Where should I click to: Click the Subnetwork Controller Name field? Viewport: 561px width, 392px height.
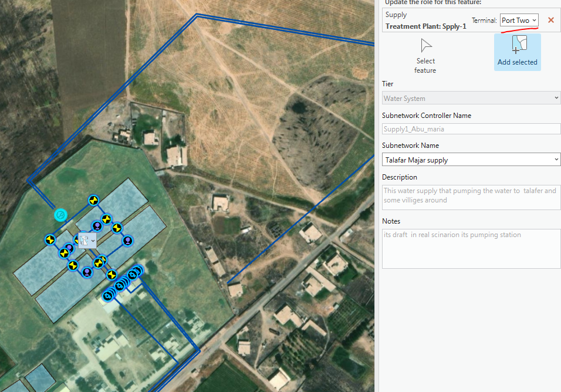click(471, 128)
